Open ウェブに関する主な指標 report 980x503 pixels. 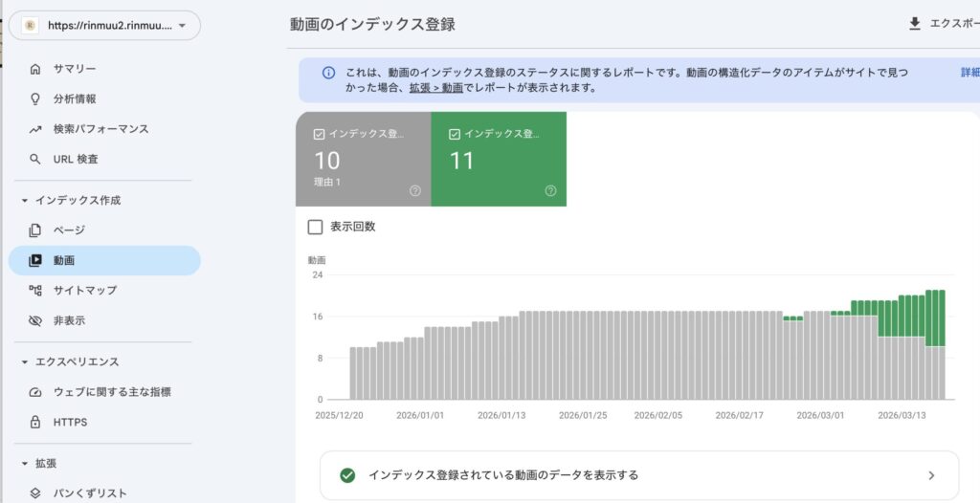(112, 392)
